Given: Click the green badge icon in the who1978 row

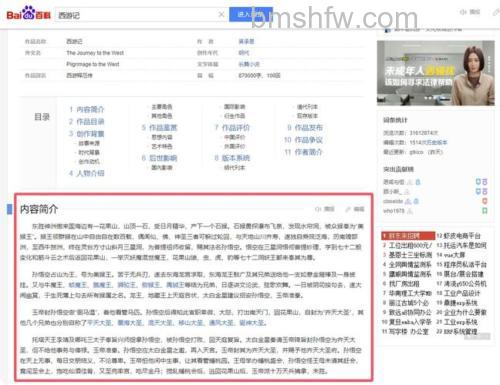Looking at the screenshot, I should click(485, 211).
